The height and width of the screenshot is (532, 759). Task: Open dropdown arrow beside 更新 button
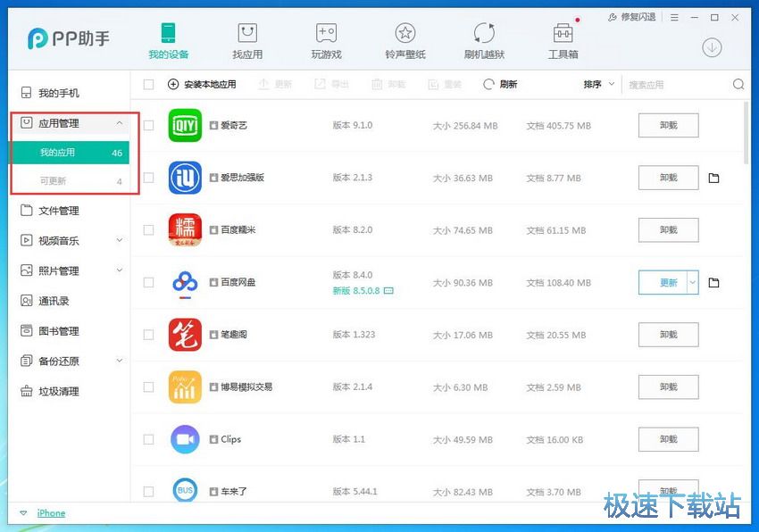click(693, 282)
